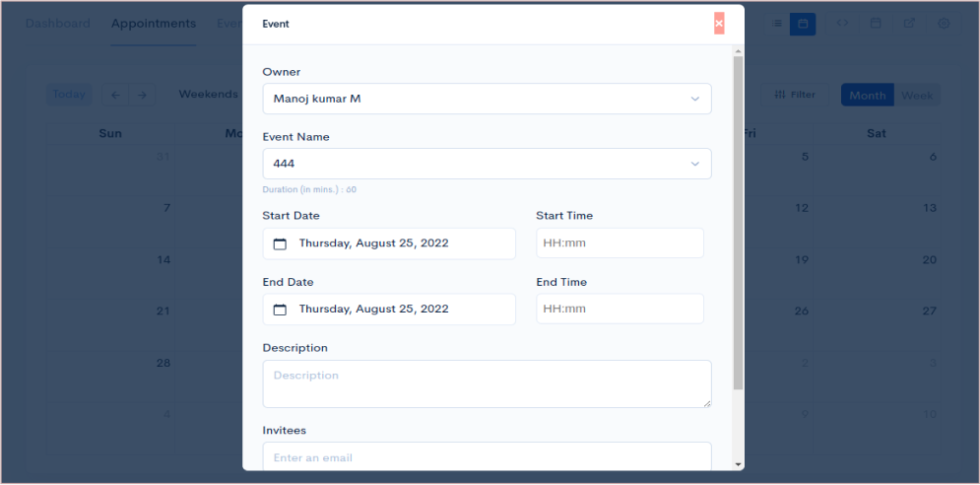Click the Start Date calendar icon
This screenshot has height=485, width=980.
click(280, 243)
